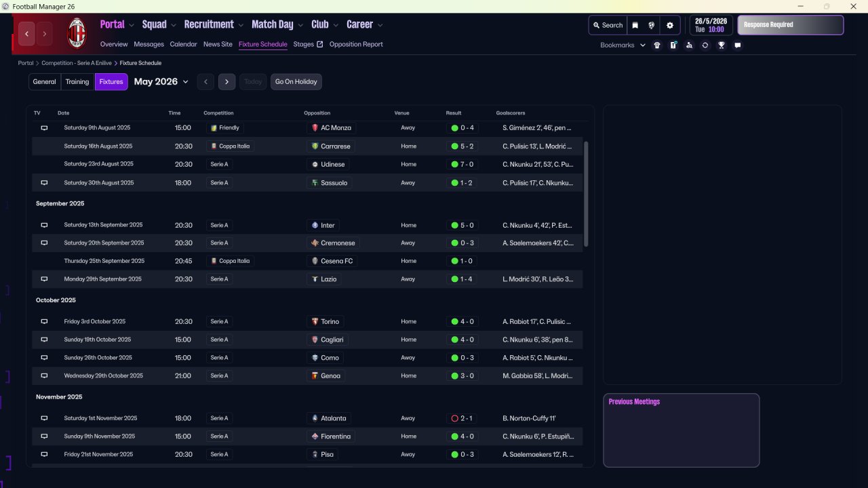Image resolution: width=868 pixels, height=488 pixels.
Task: Click the Previous Meetings panel heading
Action: click(x=634, y=402)
